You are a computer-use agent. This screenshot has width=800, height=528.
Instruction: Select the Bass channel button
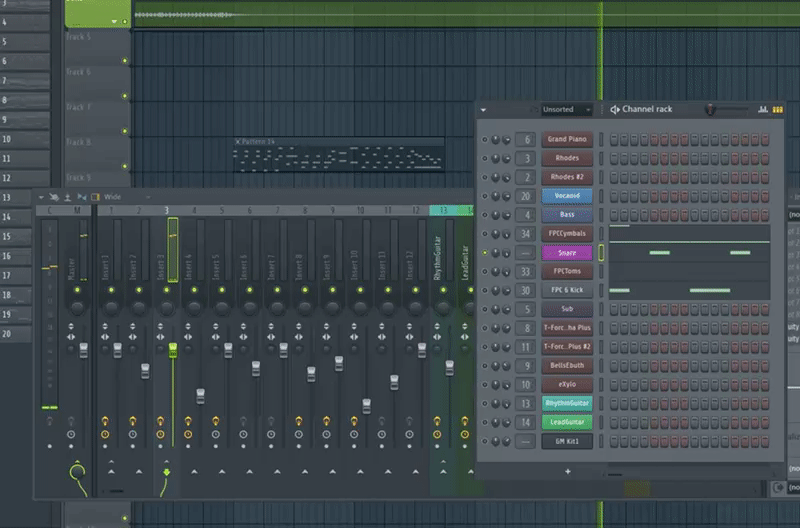(567, 214)
